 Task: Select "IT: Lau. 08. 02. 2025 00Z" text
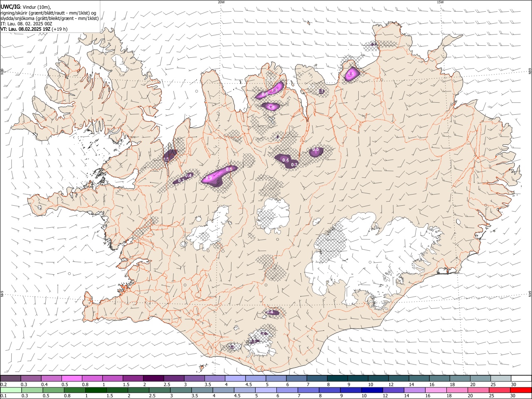coord(26,24)
